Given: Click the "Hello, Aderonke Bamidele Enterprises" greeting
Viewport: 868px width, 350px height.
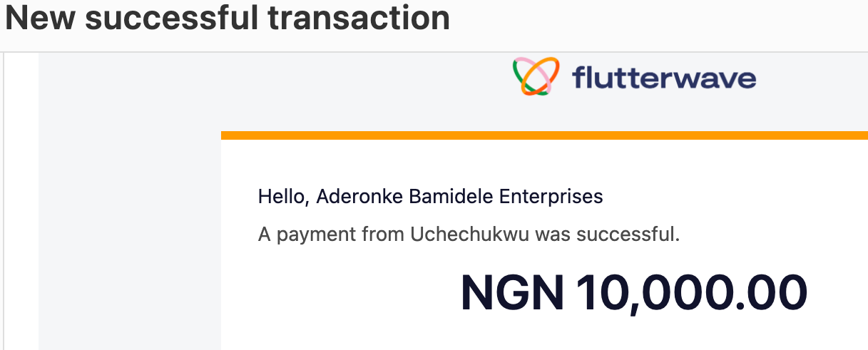Looking at the screenshot, I should tap(430, 196).
